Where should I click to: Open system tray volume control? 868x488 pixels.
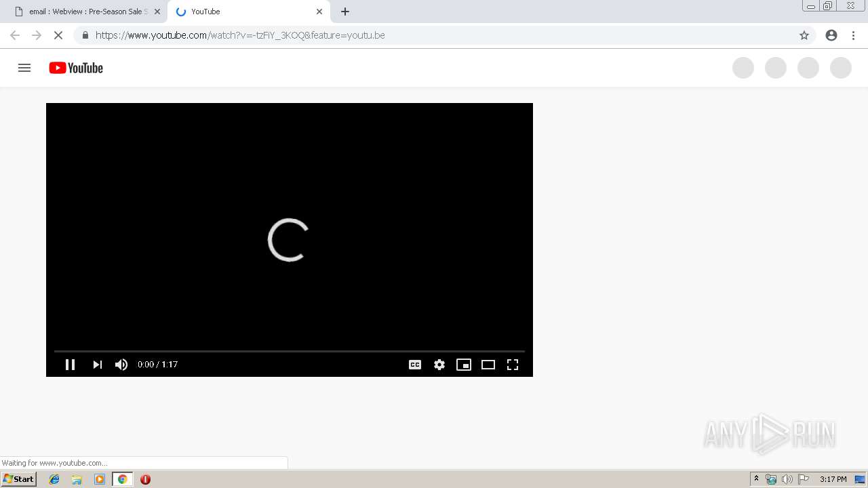point(787,479)
